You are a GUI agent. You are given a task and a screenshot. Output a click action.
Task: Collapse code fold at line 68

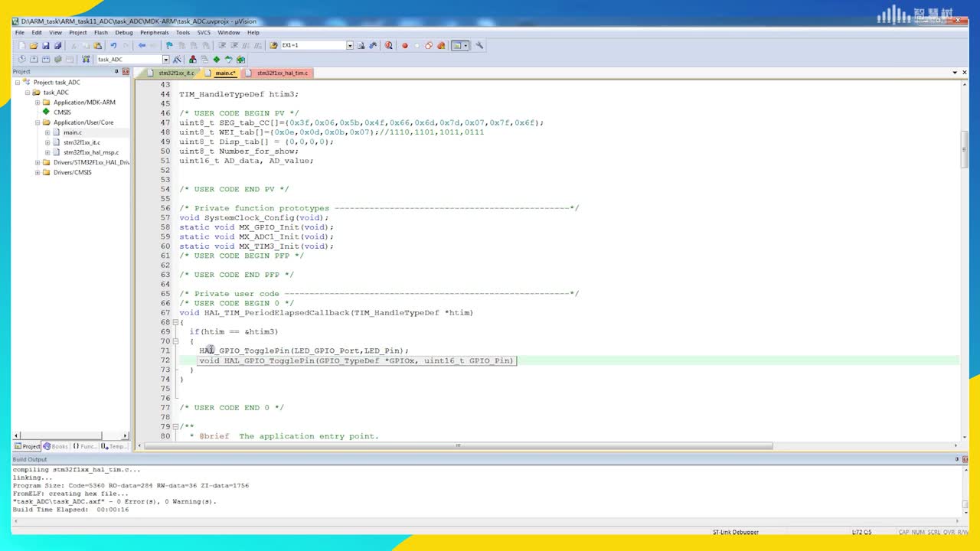[x=175, y=322]
